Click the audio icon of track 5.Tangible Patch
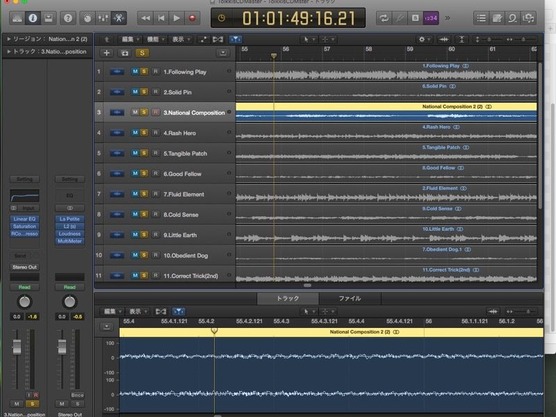 coord(117,153)
